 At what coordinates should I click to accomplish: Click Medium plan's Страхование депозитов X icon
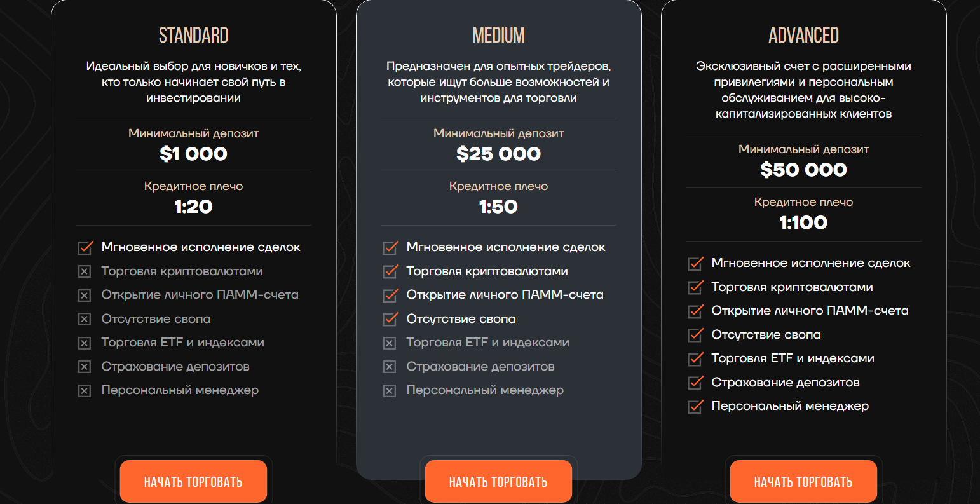pyautogui.click(x=390, y=367)
